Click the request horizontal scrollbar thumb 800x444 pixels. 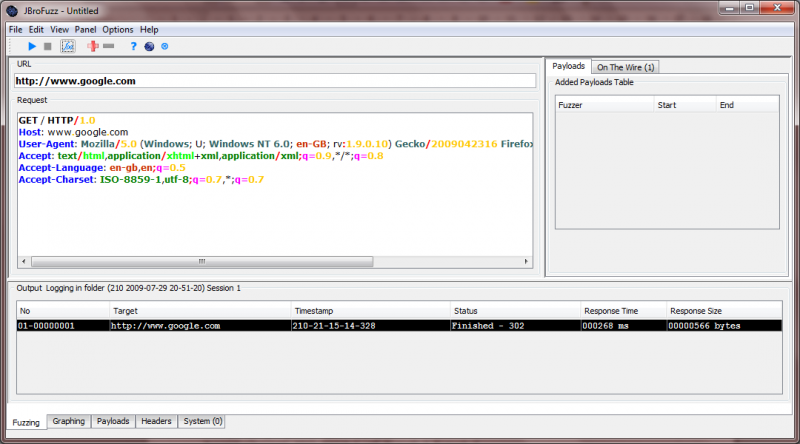point(202,261)
